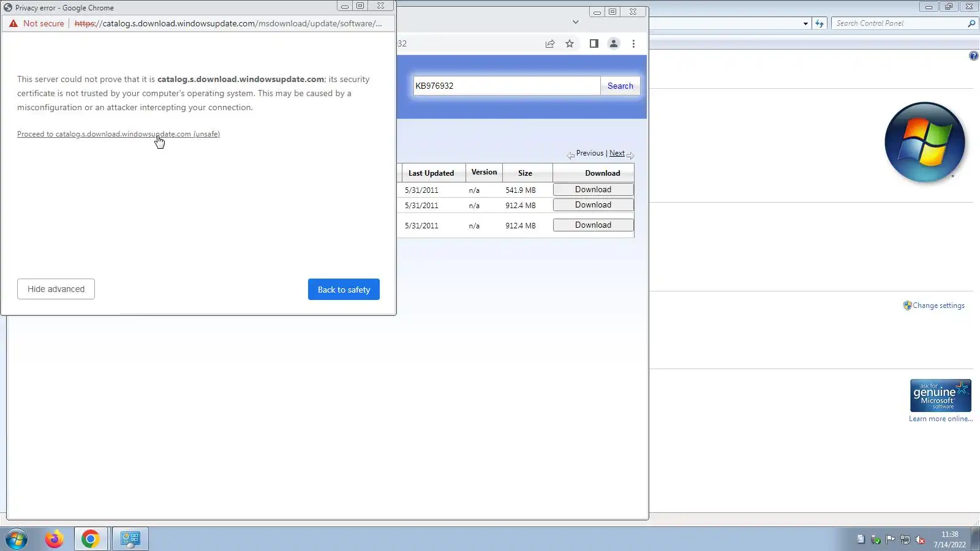Open Firefox from the taskbar
980x551 pixels.
point(54,539)
